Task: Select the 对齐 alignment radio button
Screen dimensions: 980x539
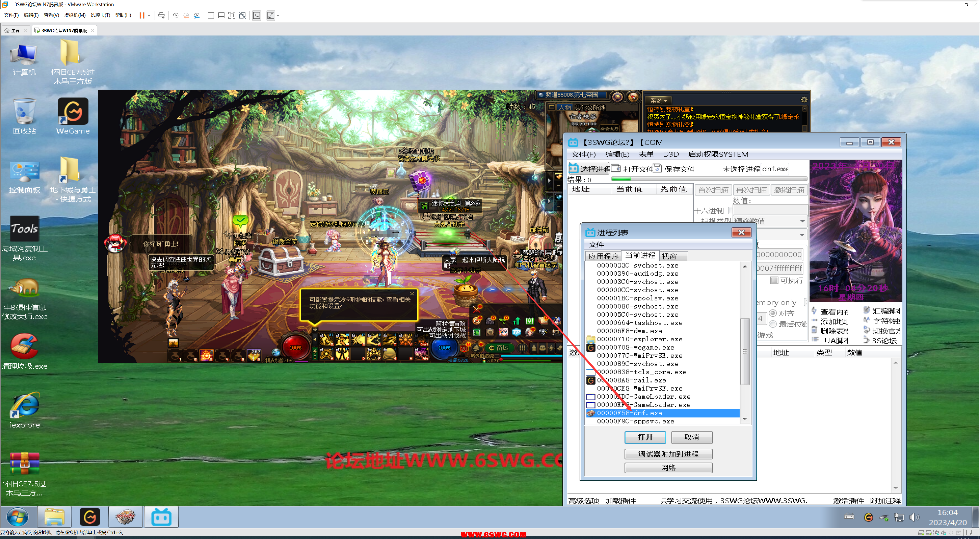Action: pyautogui.click(x=773, y=313)
